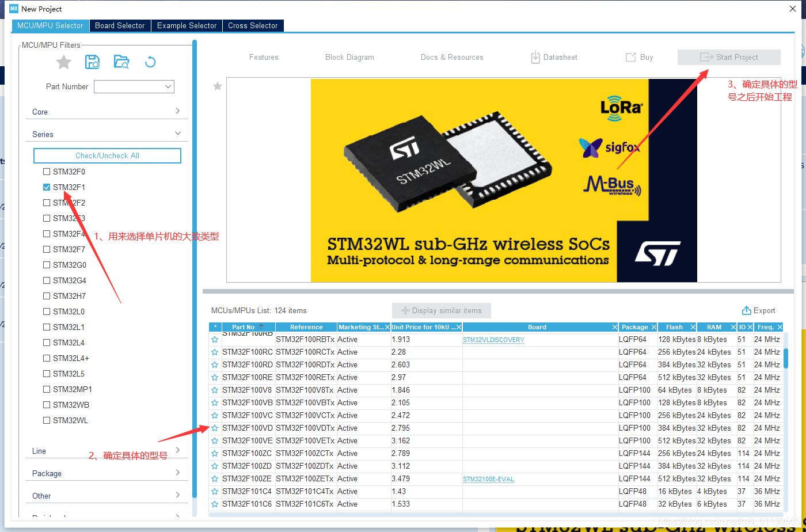The height and width of the screenshot is (532, 806).
Task: Star the STM32F100VB row as favorite
Action: [215, 403]
